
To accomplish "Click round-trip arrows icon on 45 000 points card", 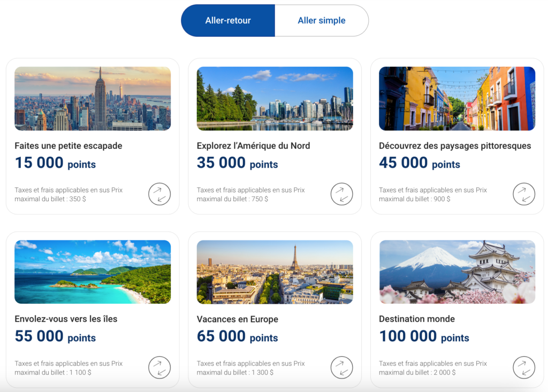I will (x=524, y=194).
